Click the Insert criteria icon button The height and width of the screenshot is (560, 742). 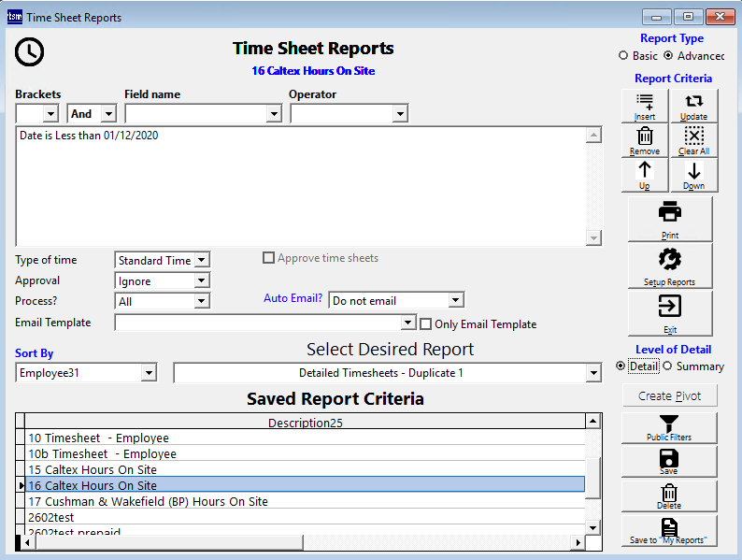(645, 107)
